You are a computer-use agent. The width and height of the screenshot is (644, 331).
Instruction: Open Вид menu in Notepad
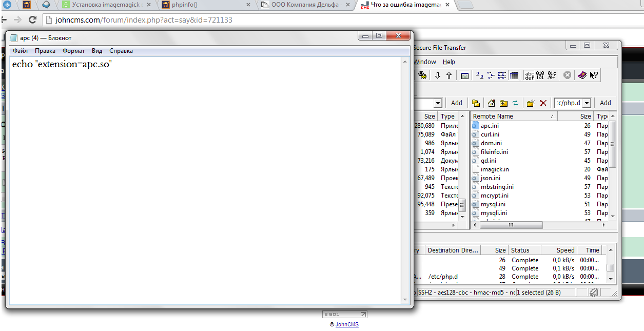tap(97, 51)
